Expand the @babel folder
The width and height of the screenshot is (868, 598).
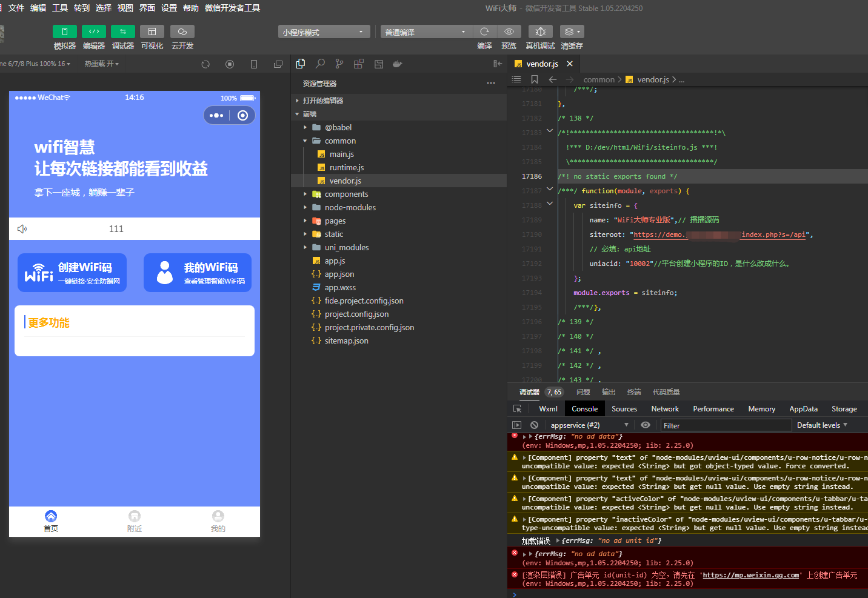click(399, 127)
